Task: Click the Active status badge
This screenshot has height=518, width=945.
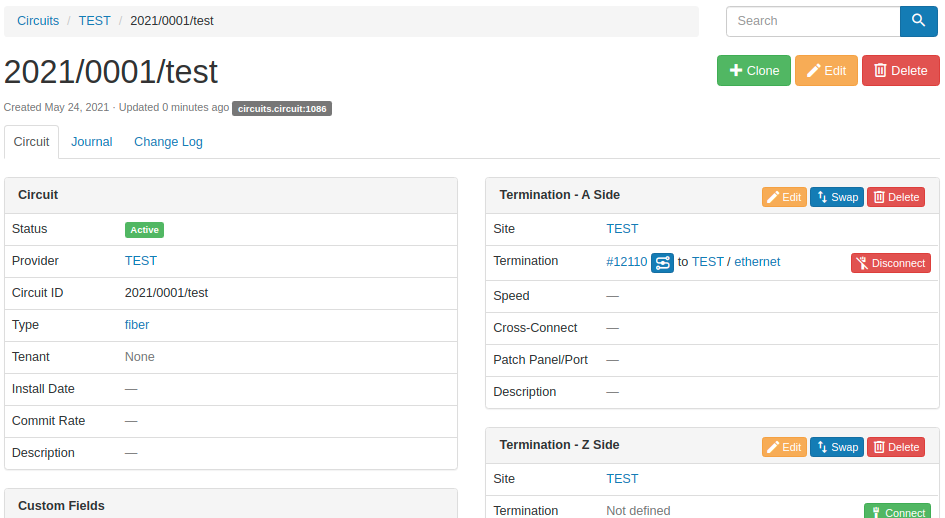Action: 145,230
